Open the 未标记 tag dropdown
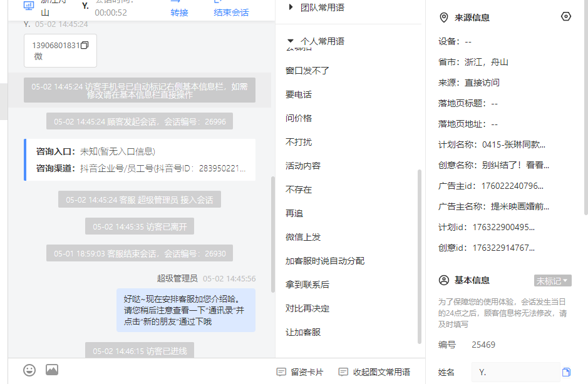 tap(552, 281)
